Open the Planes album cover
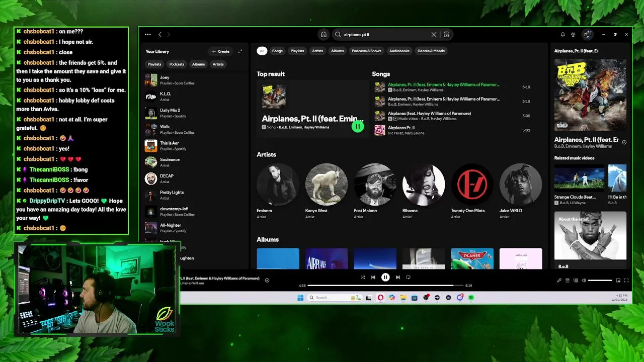 (x=472, y=258)
